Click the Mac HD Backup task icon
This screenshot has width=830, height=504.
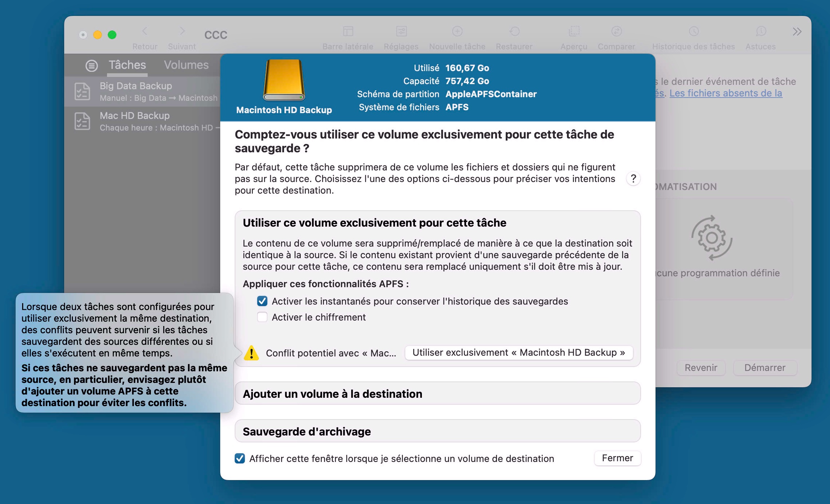click(x=82, y=121)
